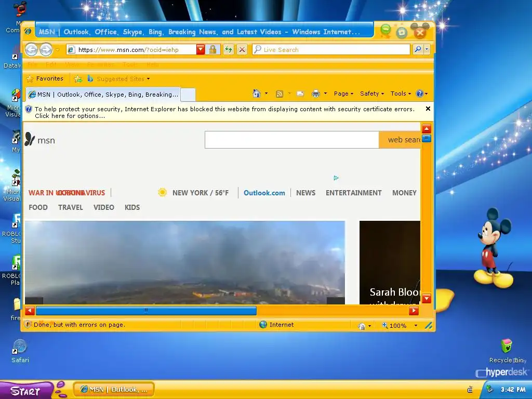Click the horizontal scrollbar left arrow

pos(30,311)
